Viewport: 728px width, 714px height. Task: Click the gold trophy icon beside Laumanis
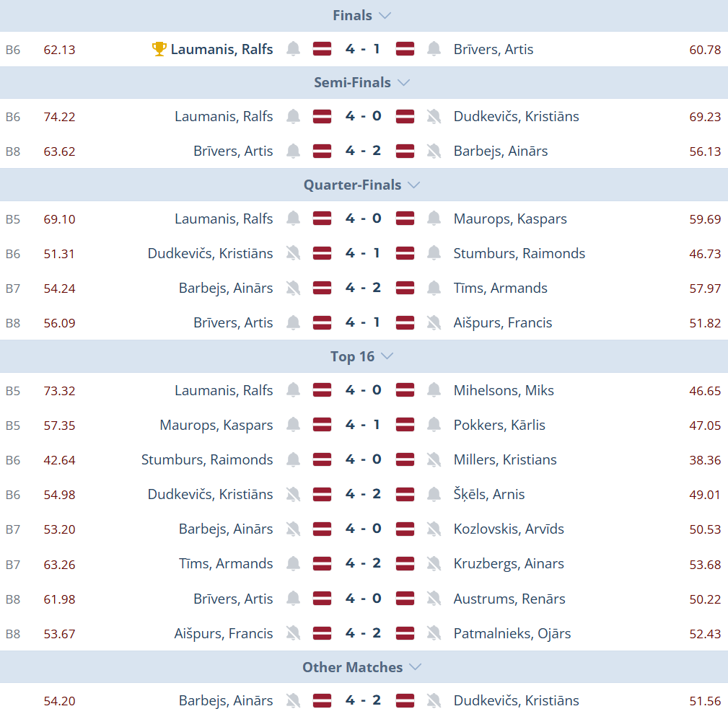159,49
